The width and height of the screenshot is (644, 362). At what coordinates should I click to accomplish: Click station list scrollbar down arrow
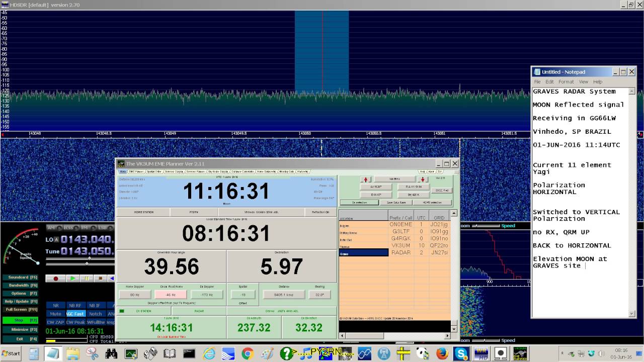click(x=454, y=329)
